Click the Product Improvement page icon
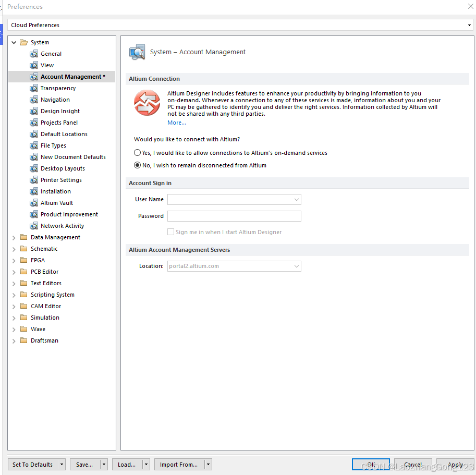 [34, 215]
